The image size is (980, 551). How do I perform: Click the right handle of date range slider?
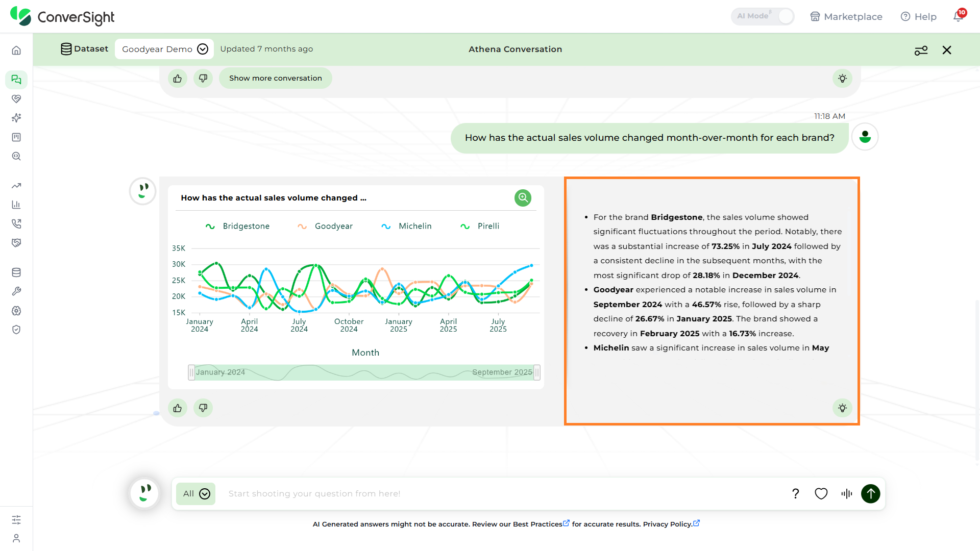pyautogui.click(x=537, y=372)
